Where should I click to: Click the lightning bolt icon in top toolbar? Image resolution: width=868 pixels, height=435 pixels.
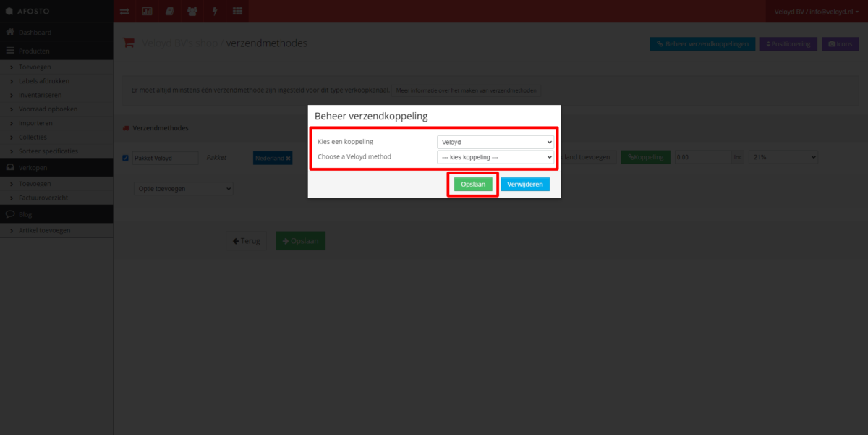(x=214, y=11)
